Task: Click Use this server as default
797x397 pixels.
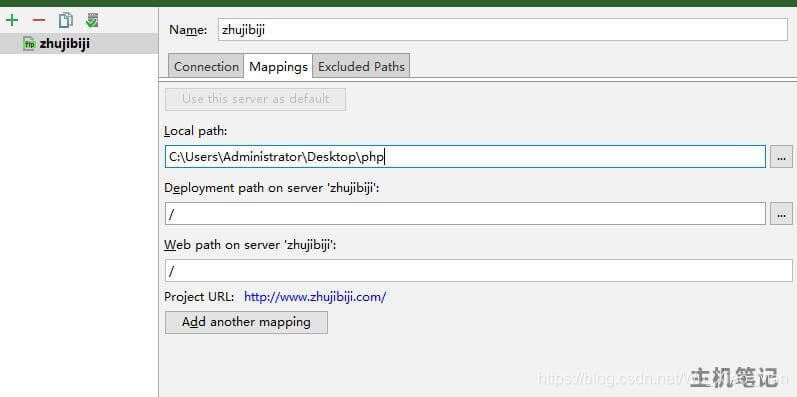Action: point(255,99)
